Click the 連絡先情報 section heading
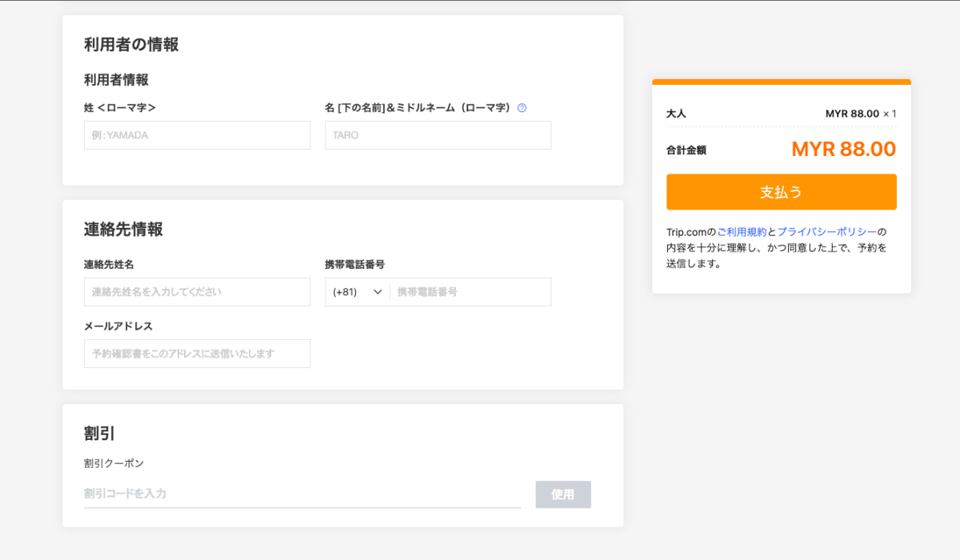 pos(123,230)
